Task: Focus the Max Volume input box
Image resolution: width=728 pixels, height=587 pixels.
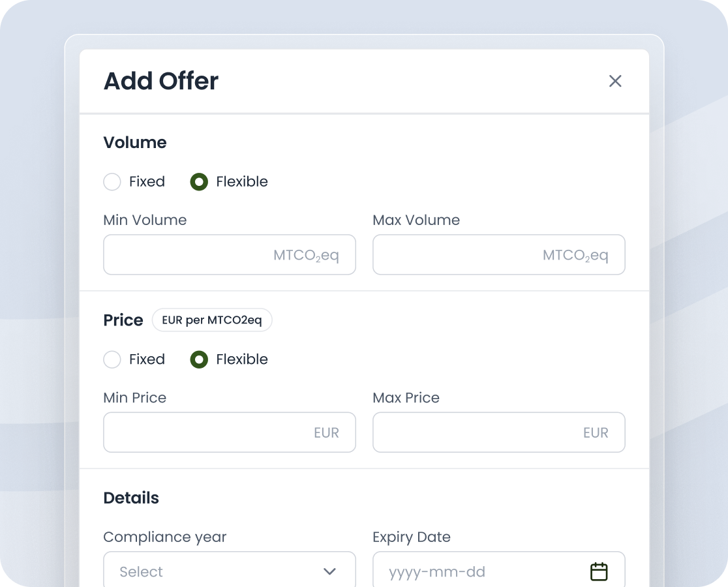Action: (457, 254)
